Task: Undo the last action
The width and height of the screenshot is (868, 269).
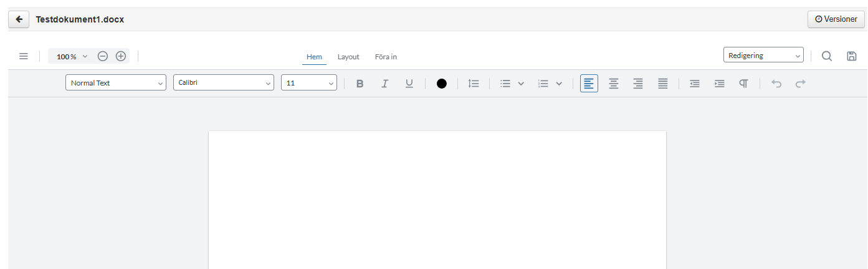Action: [x=776, y=84]
